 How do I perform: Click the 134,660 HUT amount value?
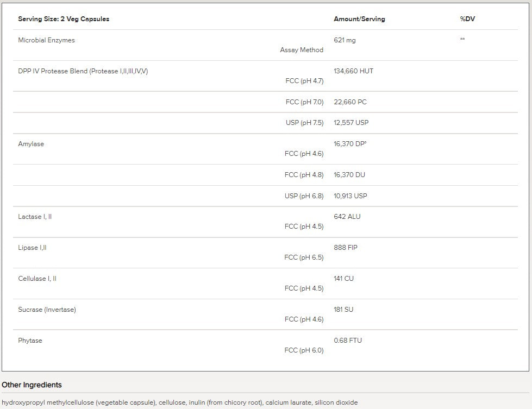tap(353, 71)
